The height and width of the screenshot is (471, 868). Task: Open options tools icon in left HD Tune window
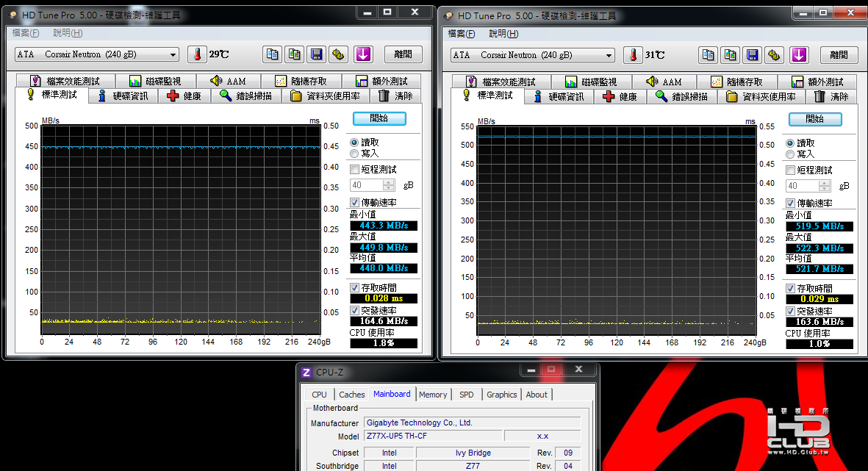point(338,54)
